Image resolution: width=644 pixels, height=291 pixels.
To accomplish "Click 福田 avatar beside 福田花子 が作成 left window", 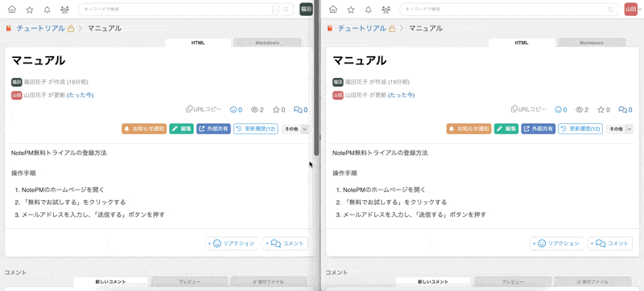I will (17, 82).
